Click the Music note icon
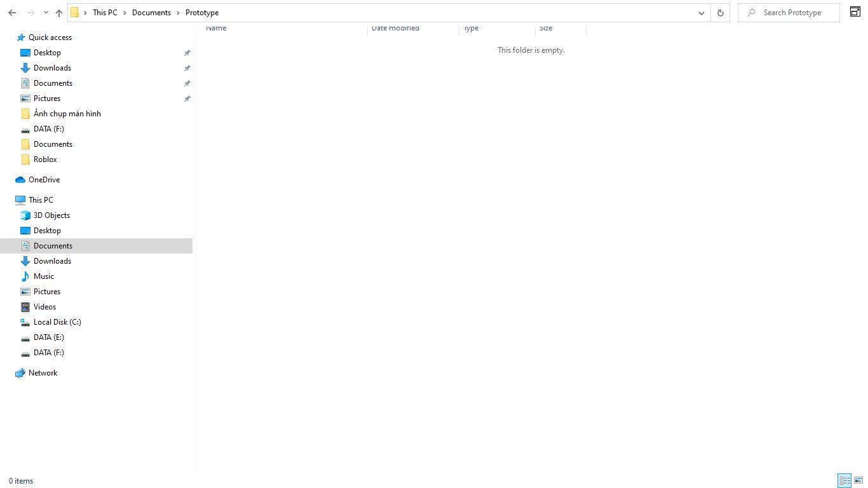 point(25,276)
